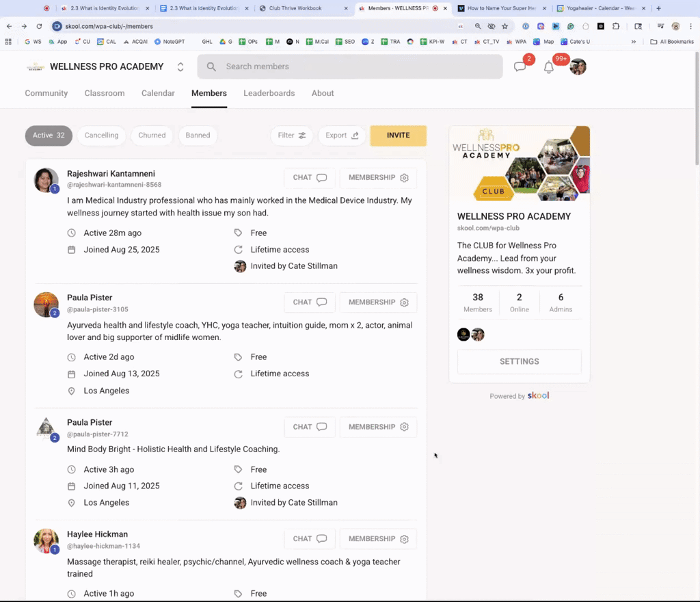The width and height of the screenshot is (700, 602).
Task: Open the skool.com/wpa-club link
Action: 488,228
